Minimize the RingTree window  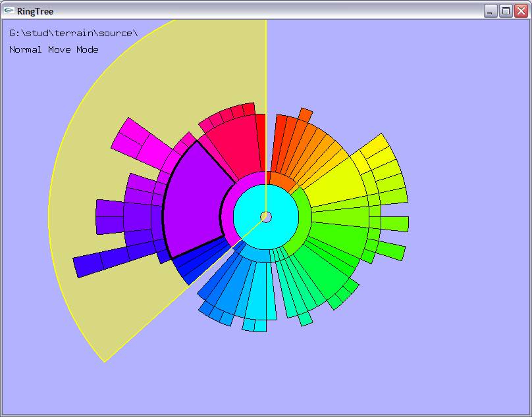coord(490,11)
